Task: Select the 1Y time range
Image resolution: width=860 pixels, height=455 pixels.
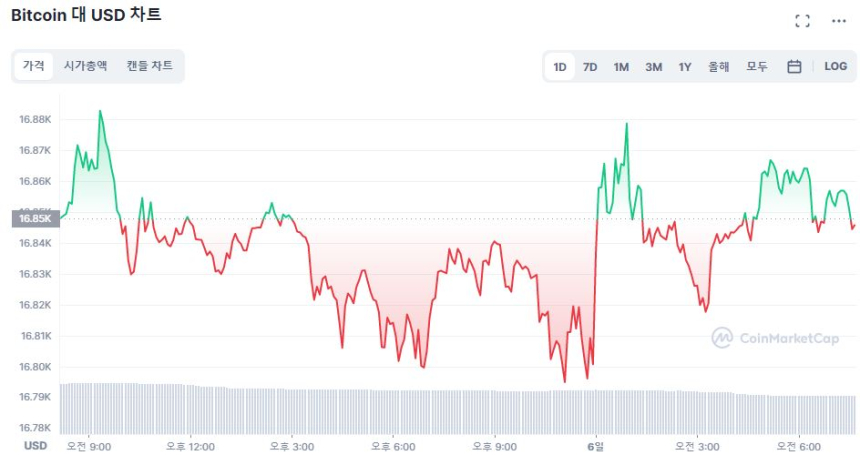Action: [685, 67]
